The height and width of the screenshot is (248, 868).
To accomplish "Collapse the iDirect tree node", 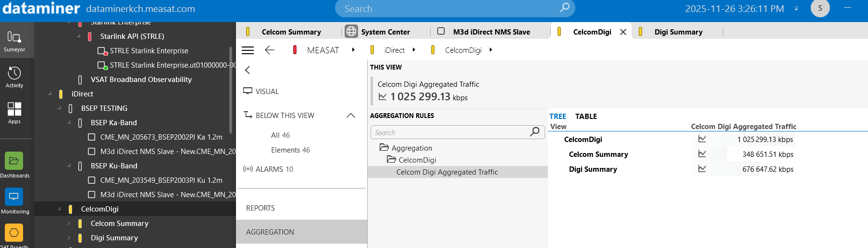I will click(50, 94).
